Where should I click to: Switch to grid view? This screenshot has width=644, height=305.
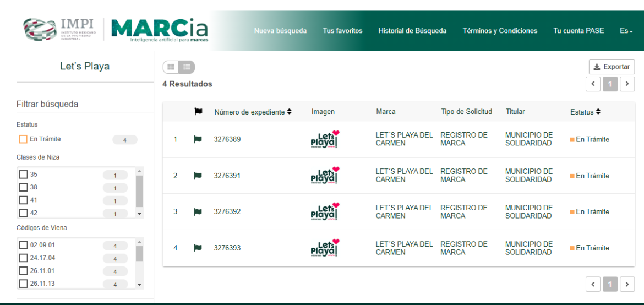[171, 67]
